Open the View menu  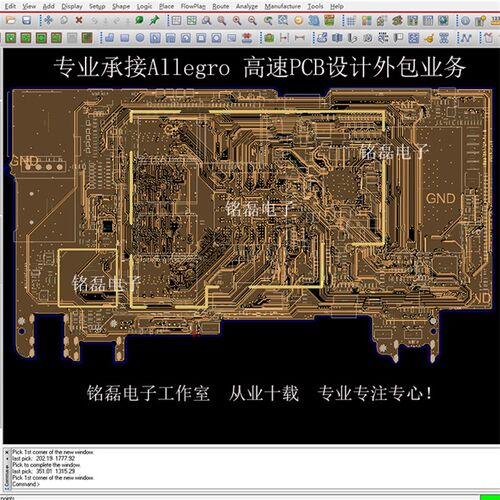click(x=29, y=6)
